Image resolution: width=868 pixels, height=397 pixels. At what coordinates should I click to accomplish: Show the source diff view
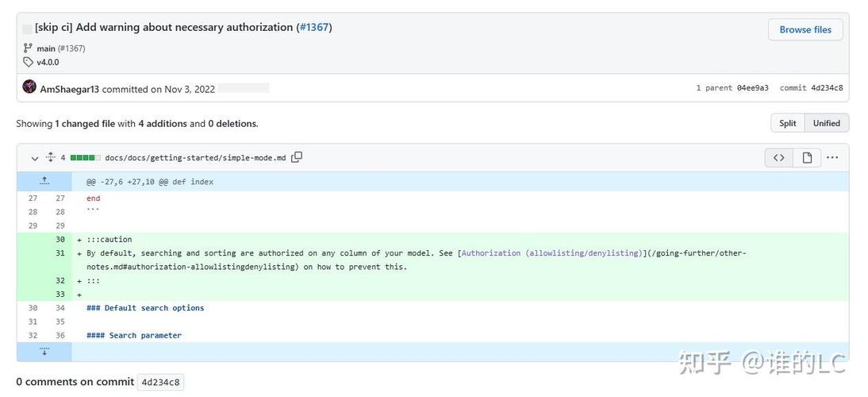(x=779, y=158)
